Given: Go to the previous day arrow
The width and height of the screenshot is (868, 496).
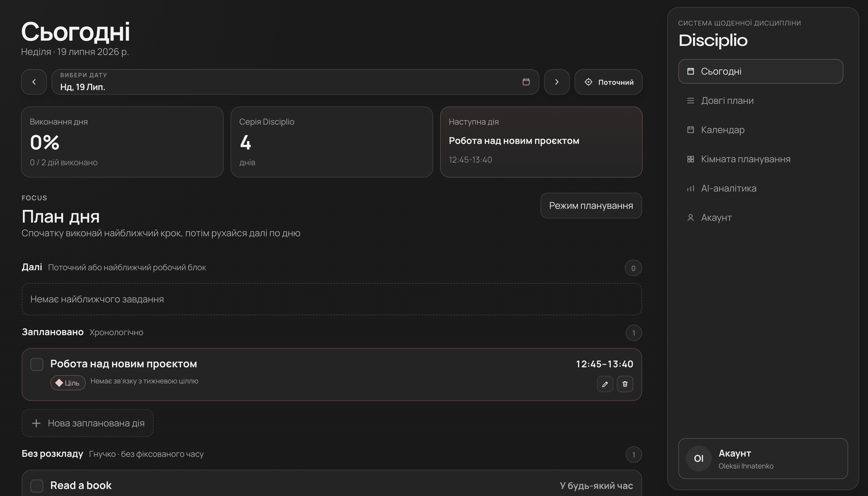Looking at the screenshot, I should click(x=34, y=82).
